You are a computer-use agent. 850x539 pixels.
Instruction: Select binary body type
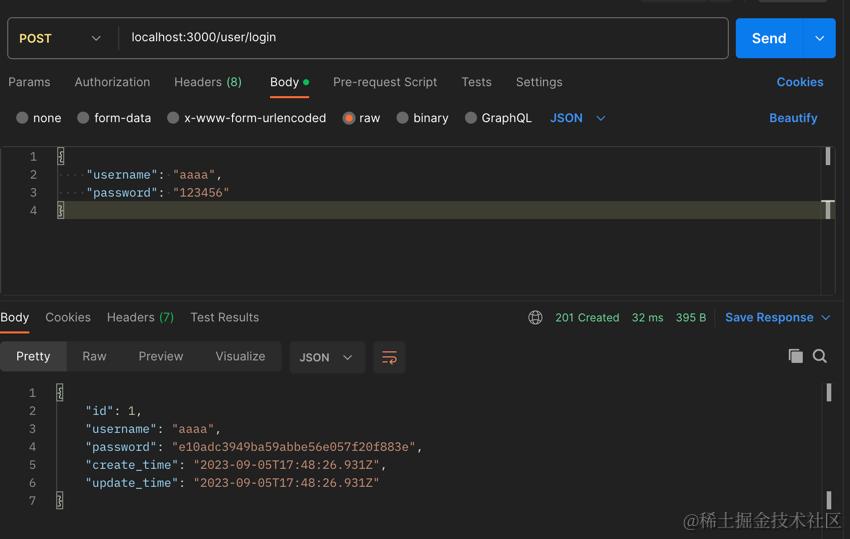(x=422, y=118)
